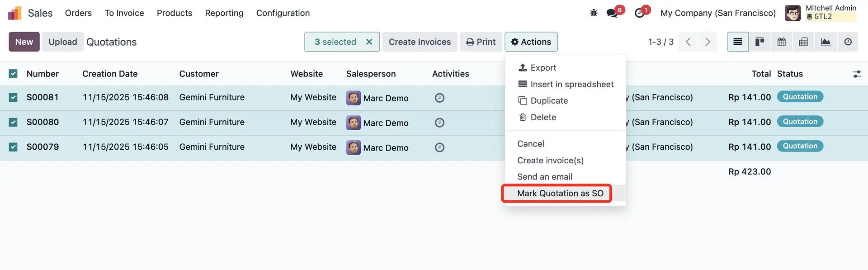Switch to Activity view
The image size is (868, 270).
coord(848,42)
